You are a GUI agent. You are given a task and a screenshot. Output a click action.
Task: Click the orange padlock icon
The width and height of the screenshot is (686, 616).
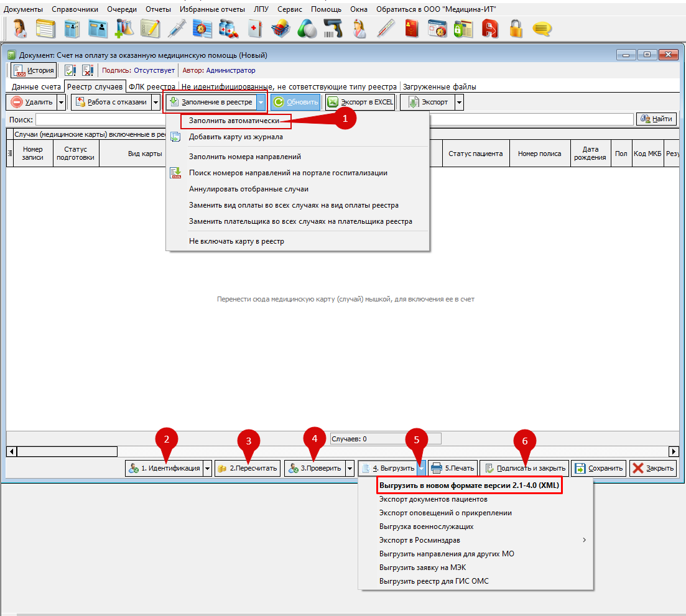tap(516, 29)
